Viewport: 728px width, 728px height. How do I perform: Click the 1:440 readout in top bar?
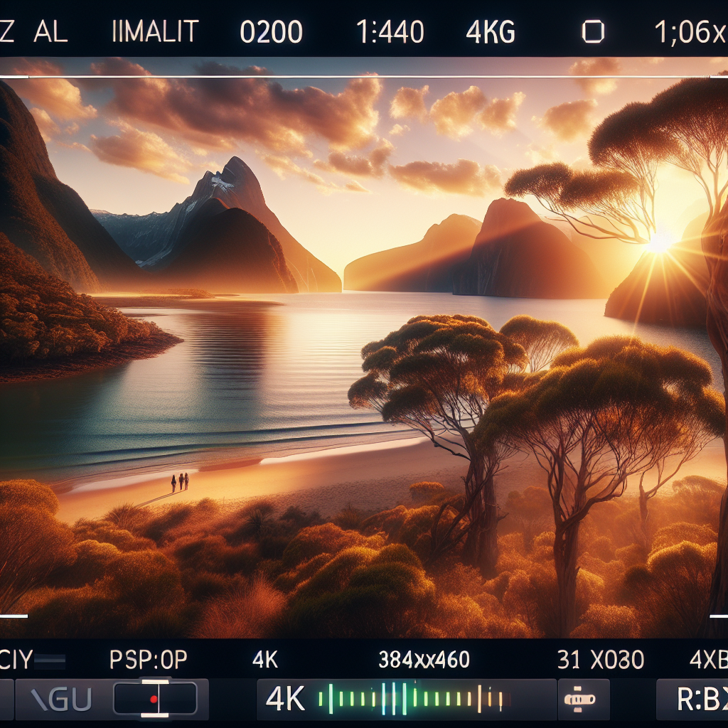[x=390, y=32]
